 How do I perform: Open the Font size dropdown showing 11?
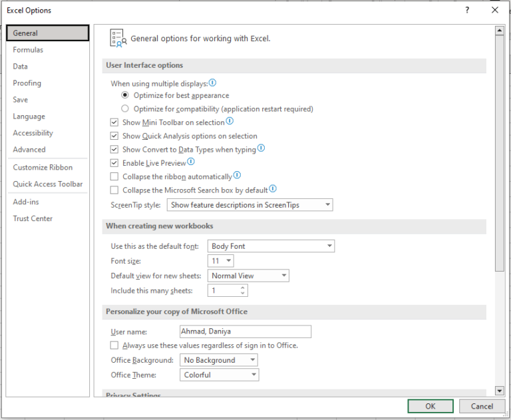click(x=221, y=260)
